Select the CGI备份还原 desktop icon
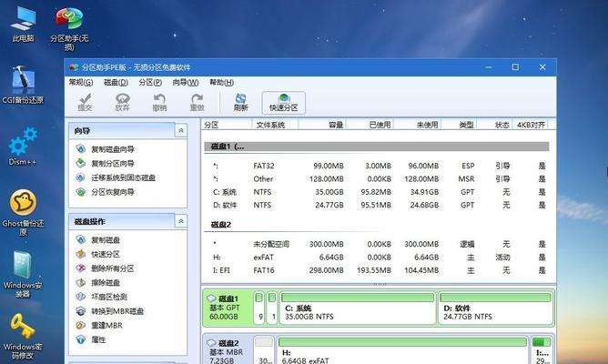608x364 pixels. pos(23,86)
